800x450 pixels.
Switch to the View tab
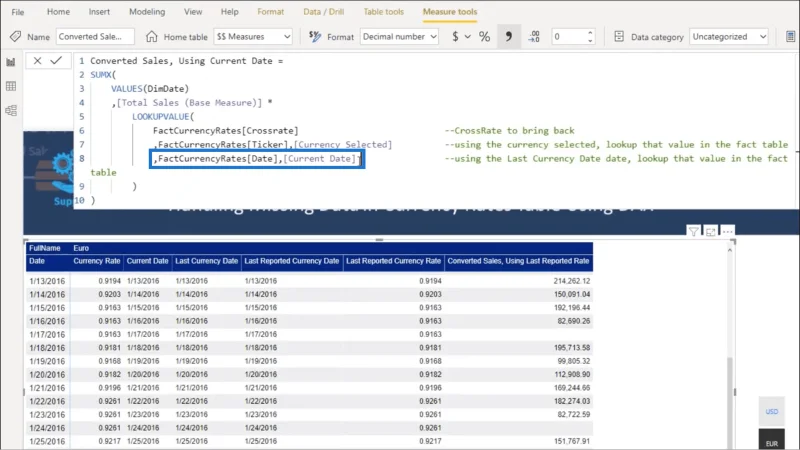pyautogui.click(x=193, y=12)
